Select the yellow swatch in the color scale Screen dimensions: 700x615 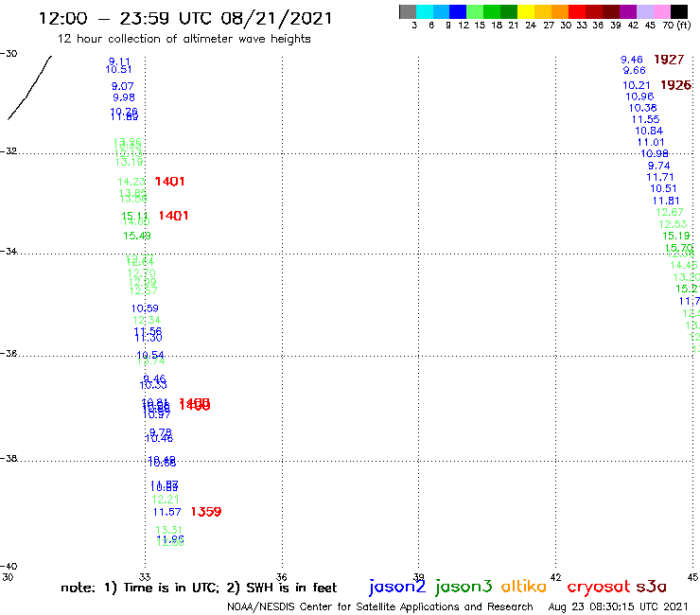click(526, 11)
